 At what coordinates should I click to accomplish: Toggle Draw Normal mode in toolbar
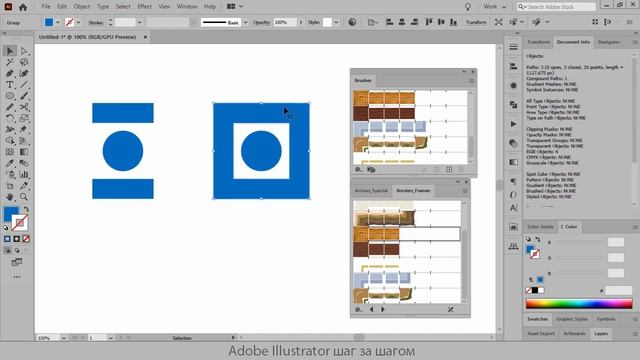[x=7, y=250]
